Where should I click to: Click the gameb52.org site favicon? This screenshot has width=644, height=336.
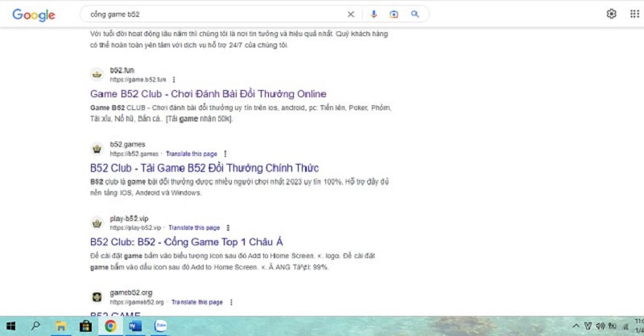97,297
